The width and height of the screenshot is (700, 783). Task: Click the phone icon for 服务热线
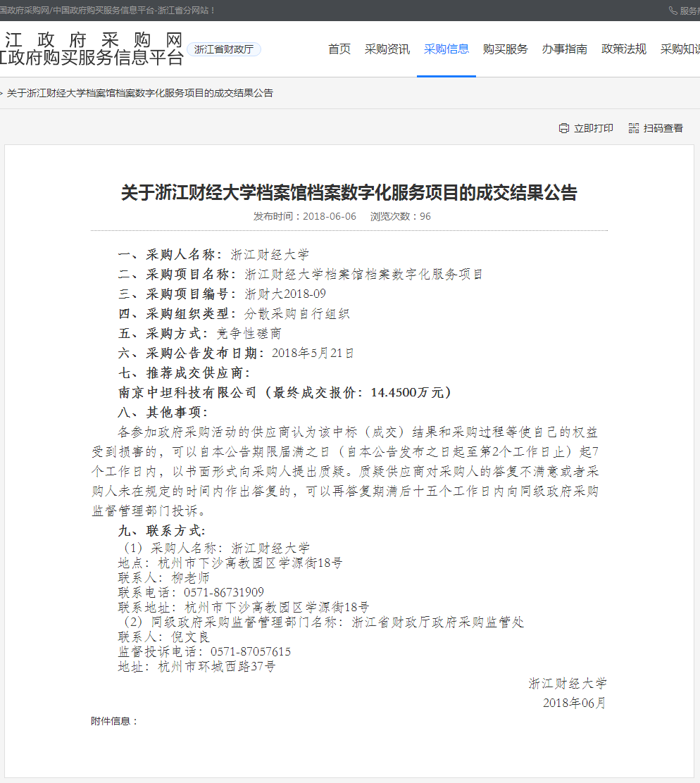point(673,11)
